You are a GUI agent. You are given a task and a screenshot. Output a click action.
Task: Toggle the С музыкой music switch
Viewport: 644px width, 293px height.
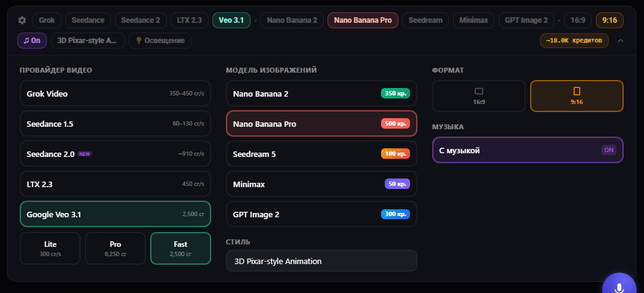[x=528, y=150]
